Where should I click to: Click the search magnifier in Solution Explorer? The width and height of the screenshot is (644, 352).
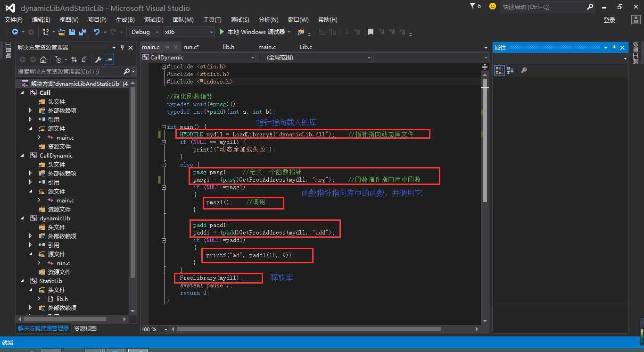(x=126, y=71)
